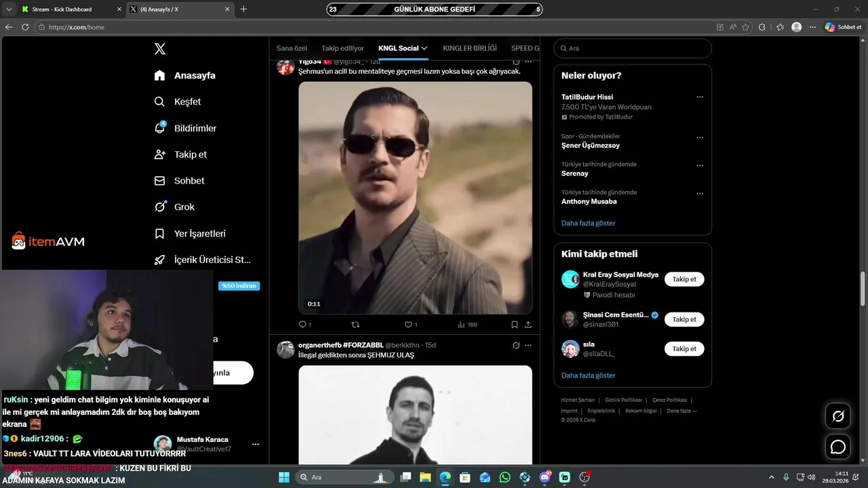Open Grok action on organerthefb's post
The height and width of the screenshot is (488, 868).
(x=516, y=345)
